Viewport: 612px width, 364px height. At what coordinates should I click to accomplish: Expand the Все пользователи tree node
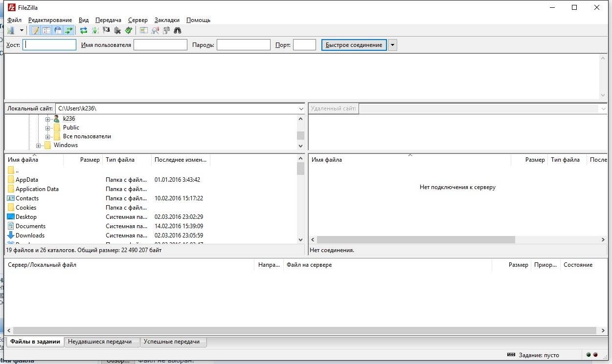[x=48, y=136]
